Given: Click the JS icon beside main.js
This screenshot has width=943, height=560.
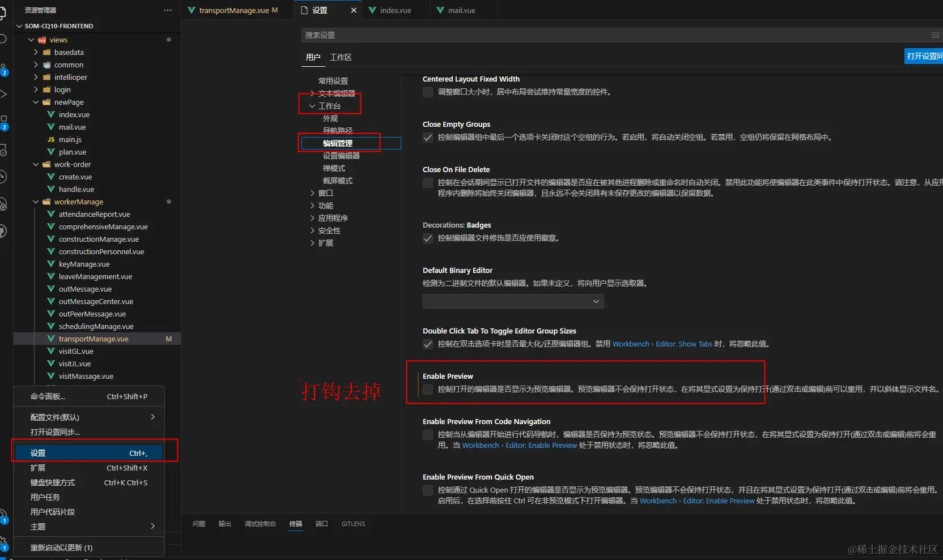Looking at the screenshot, I should coord(51,139).
